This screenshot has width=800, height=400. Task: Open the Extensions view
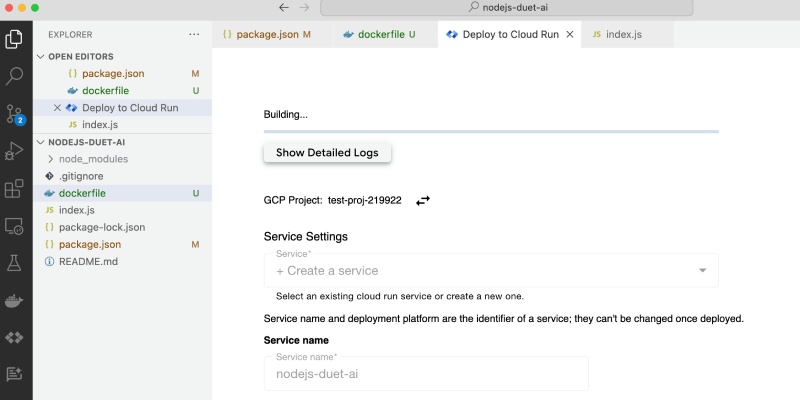point(14,188)
